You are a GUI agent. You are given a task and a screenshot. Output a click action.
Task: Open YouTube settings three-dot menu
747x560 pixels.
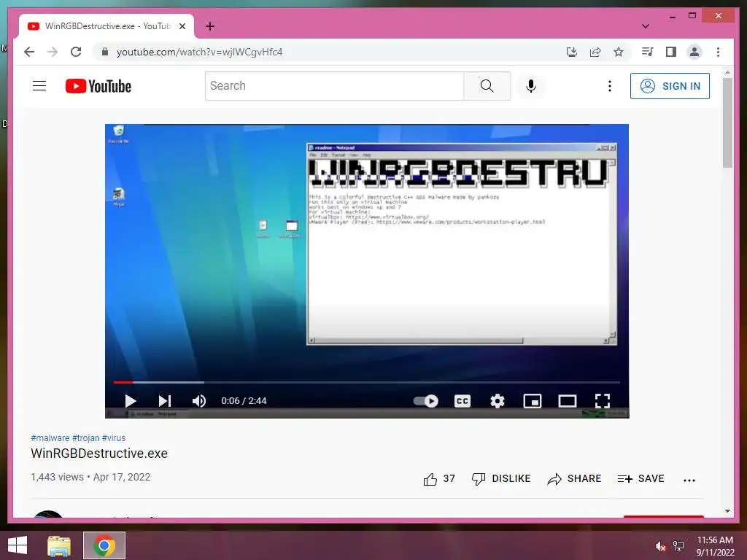pyautogui.click(x=609, y=86)
